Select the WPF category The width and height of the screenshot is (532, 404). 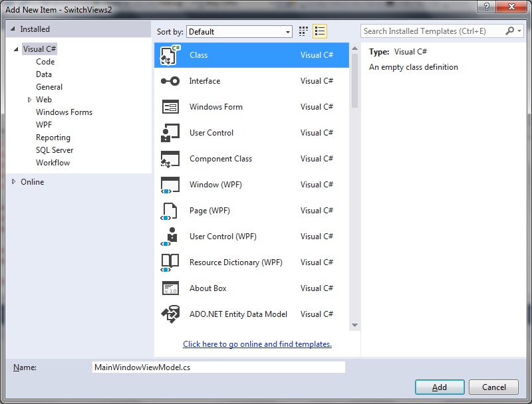(44, 125)
